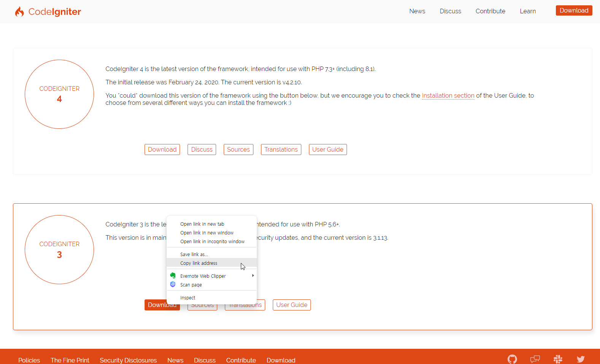Open the GitHub icon in footer
This screenshot has width=600, height=364.
coord(512,359)
